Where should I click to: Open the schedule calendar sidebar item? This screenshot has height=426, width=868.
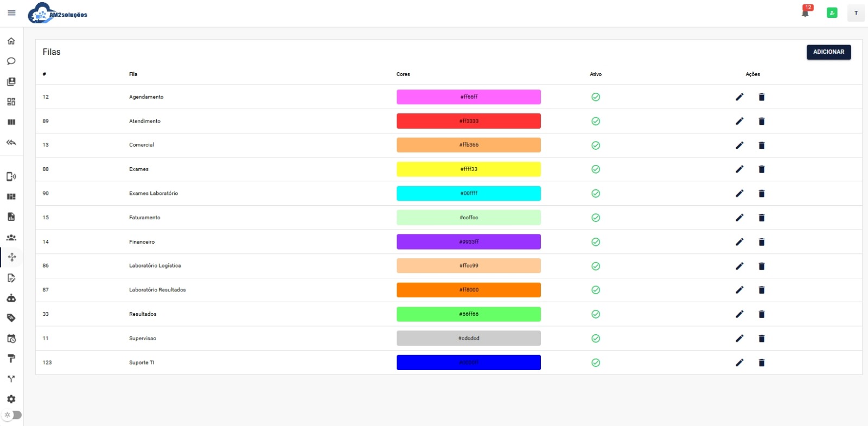click(11, 339)
